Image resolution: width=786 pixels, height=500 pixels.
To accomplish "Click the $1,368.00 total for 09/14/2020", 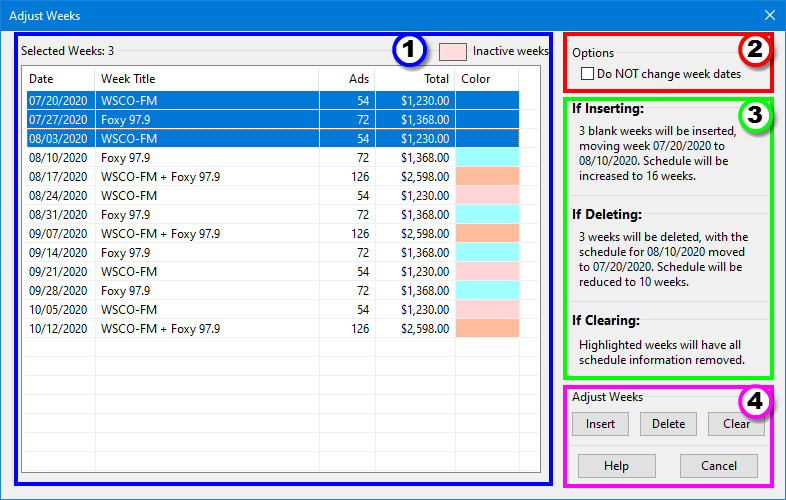I will click(x=425, y=253).
